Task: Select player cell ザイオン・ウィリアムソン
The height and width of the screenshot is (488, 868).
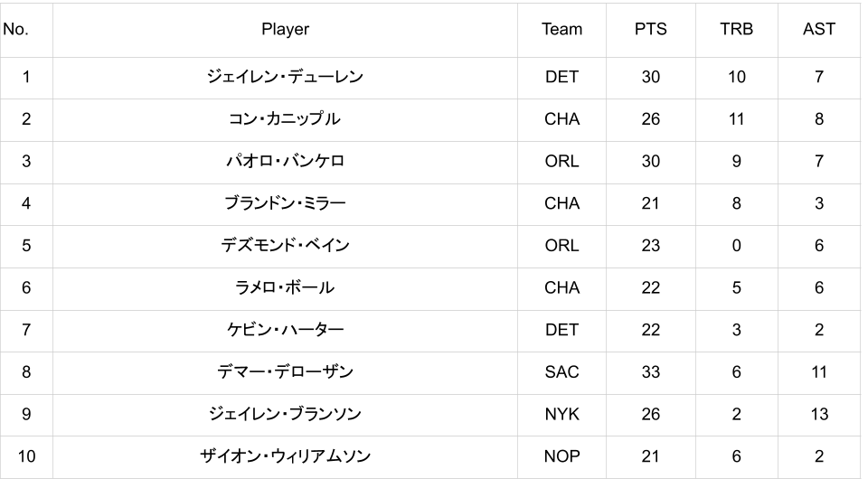Action: click(x=285, y=457)
